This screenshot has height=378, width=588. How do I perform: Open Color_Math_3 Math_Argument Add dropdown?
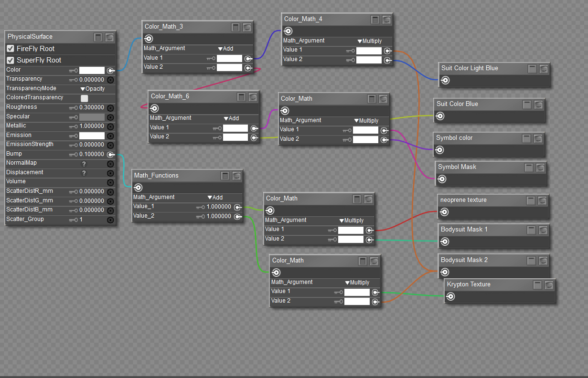pyautogui.click(x=225, y=49)
